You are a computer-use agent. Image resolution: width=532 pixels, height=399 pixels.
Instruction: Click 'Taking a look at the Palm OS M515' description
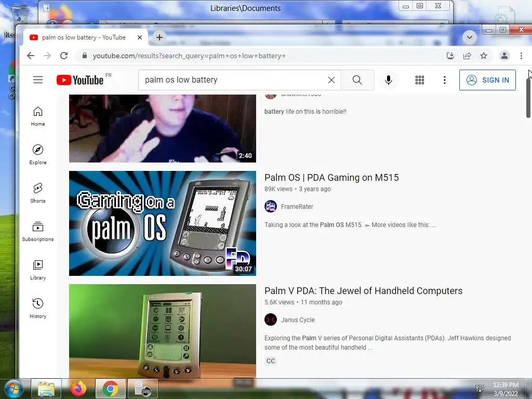click(350, 225)
